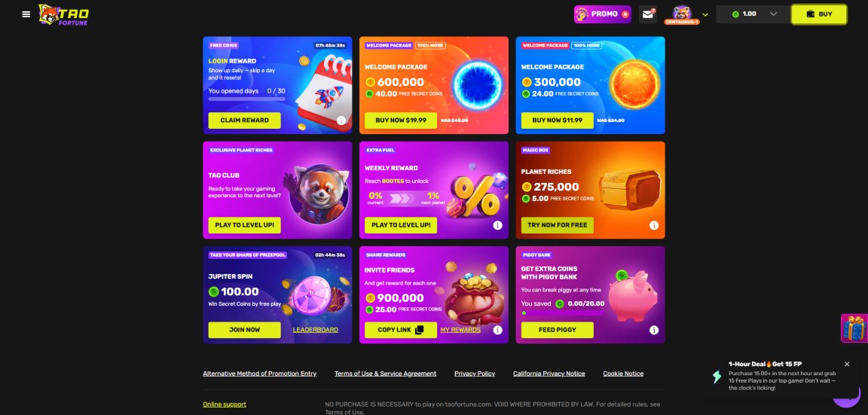868x415 pixels.
Task: Open info icon on Planet Riches card
Action: tap(654, 225)
